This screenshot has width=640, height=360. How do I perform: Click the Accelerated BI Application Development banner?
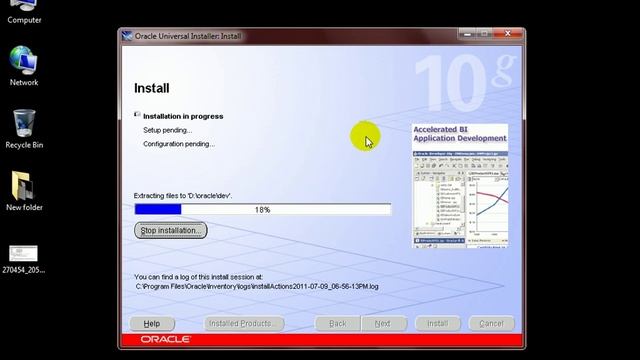[x=460, y=186]
